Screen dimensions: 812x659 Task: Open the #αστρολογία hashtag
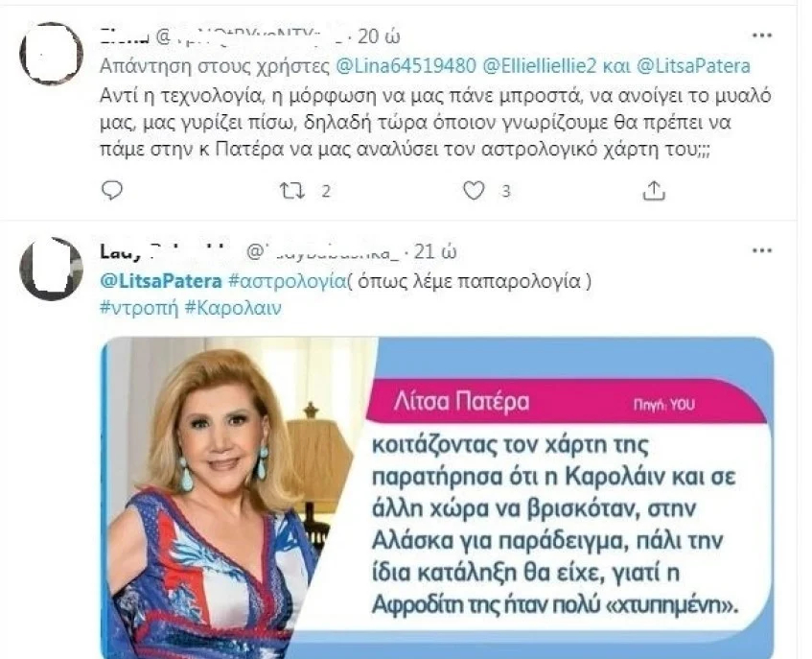click(287, 281)
